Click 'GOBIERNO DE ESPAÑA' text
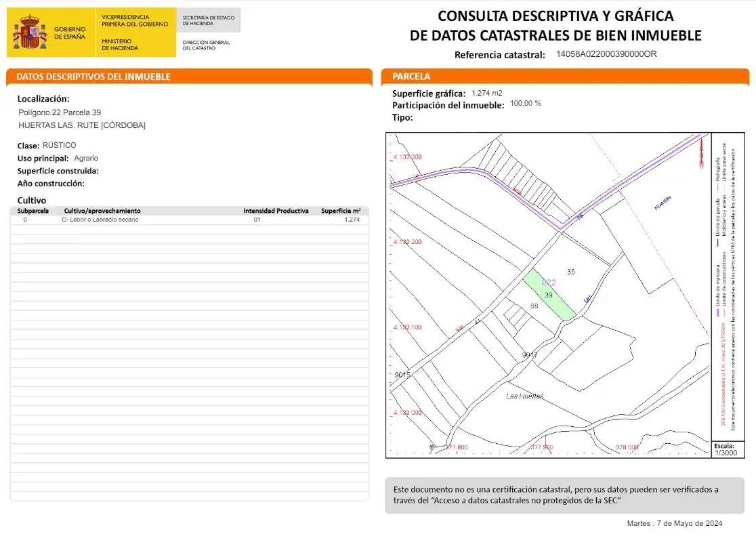756x534 pixels. coord(70,33)
